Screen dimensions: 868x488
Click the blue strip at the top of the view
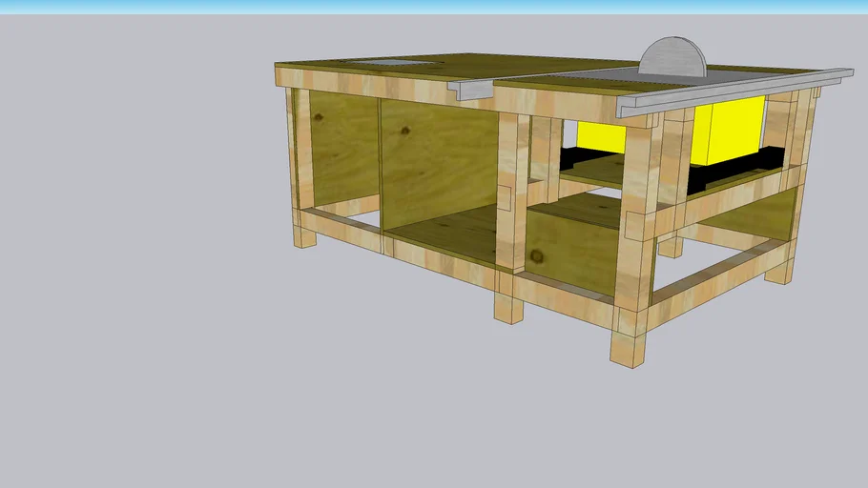coord(434,6)
